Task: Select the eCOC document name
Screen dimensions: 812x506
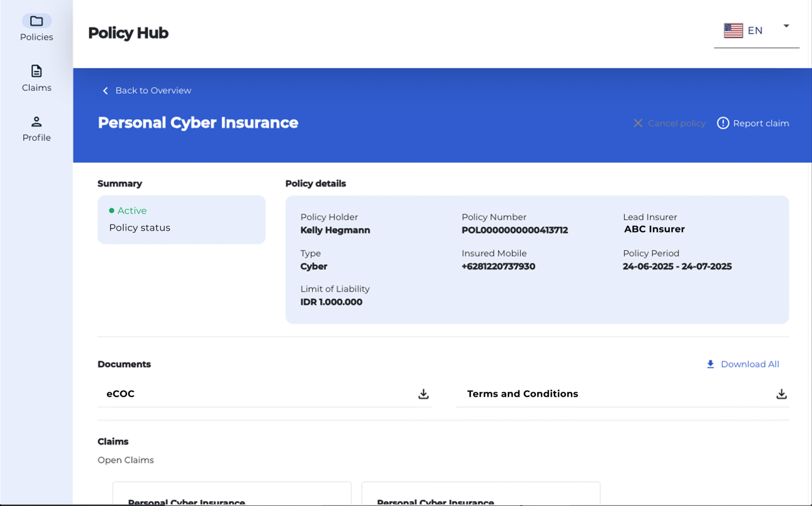Action: coord(120,394)
